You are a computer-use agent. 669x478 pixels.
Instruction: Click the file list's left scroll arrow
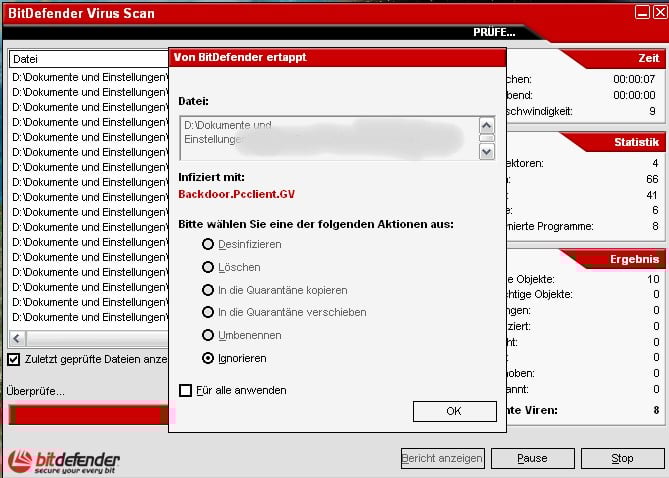(17, 339)
